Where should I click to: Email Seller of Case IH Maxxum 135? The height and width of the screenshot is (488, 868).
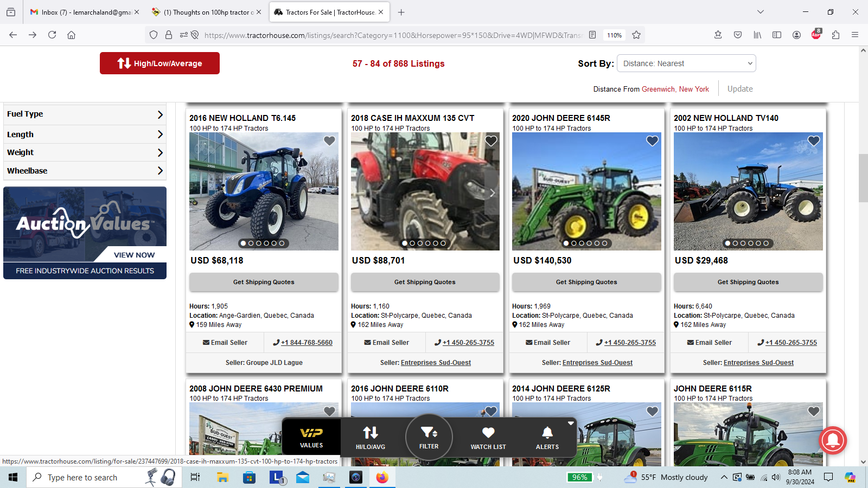pyautogui.click(x=387, y=343)
